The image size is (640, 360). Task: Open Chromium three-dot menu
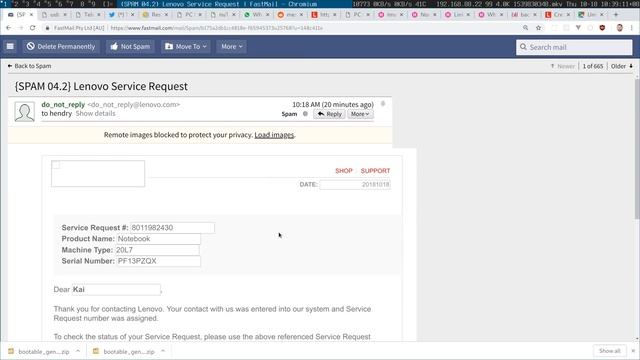coord(632,28)
